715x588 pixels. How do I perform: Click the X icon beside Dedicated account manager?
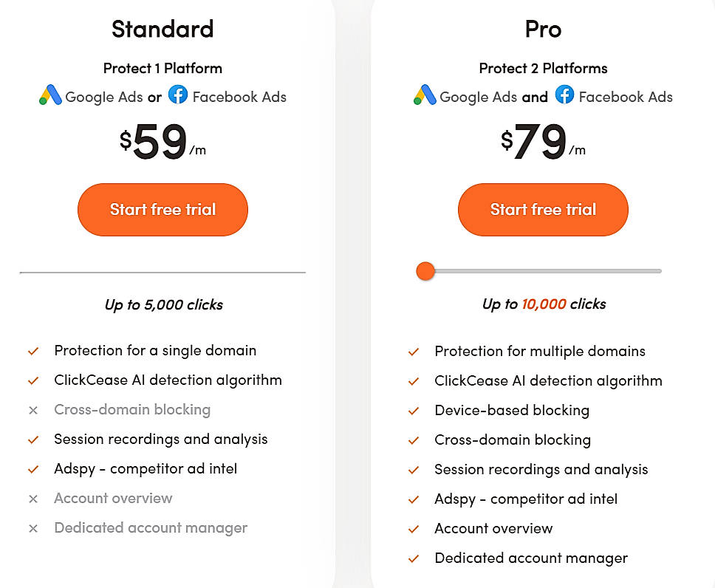[x=32, y=527]
